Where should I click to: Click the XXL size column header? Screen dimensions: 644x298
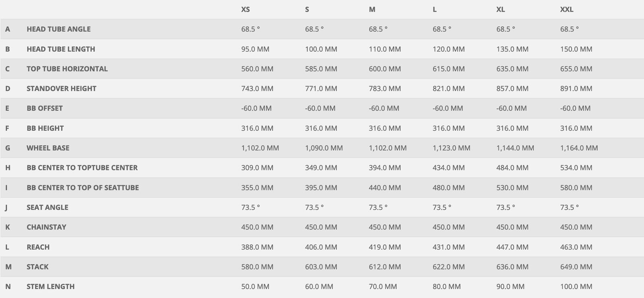click(567, 9)
